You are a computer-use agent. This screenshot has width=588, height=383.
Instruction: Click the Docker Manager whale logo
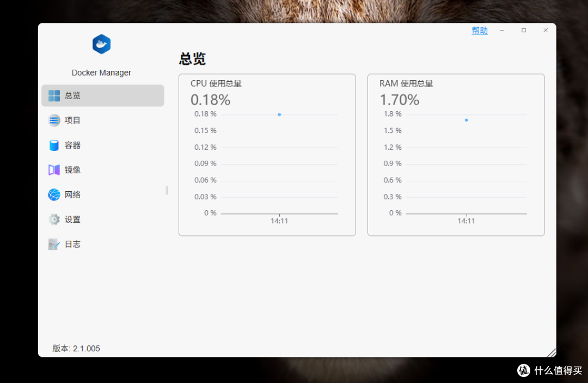click(102, 44)
